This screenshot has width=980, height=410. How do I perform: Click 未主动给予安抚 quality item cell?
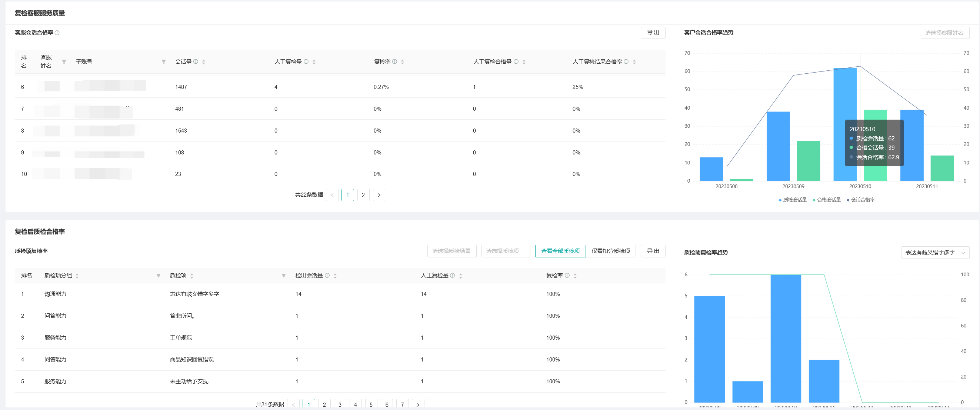click(189, 381)
